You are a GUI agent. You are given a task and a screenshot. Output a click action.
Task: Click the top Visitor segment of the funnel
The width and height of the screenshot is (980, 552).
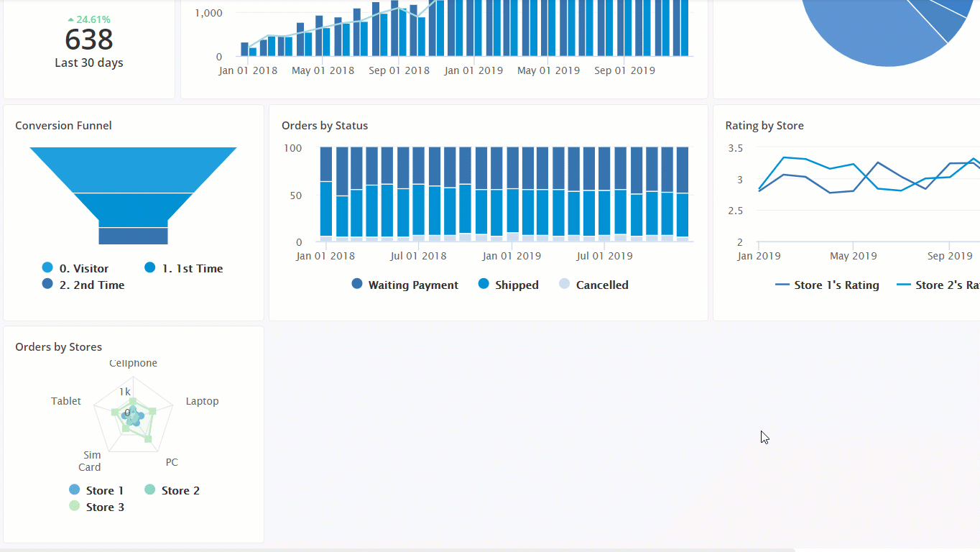pos(133,170)
